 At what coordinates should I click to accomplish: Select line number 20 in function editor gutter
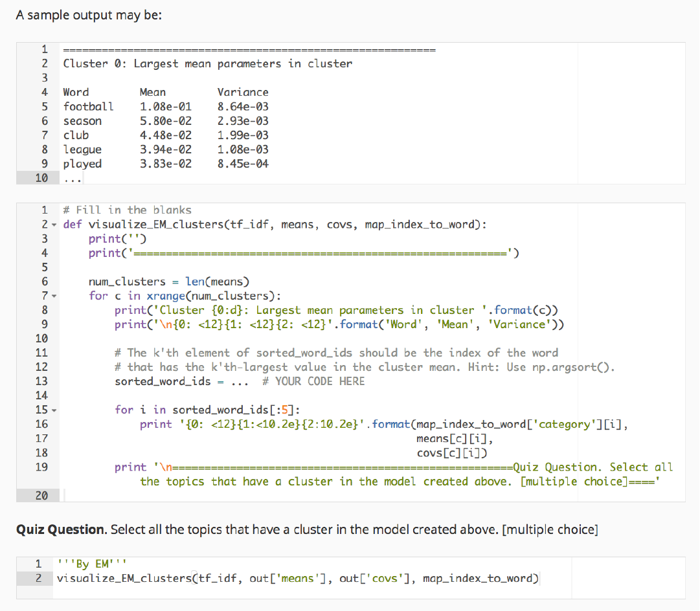tap(41, 496)
